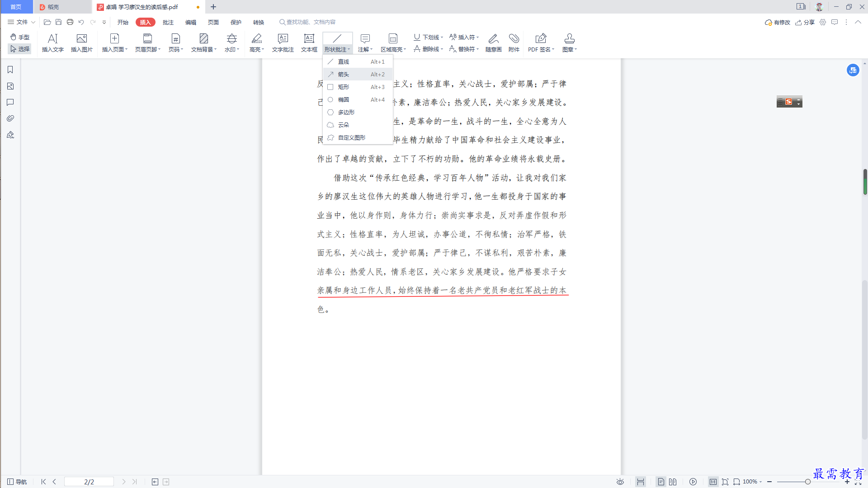This screenshot has height=488, width=868.
Task: Toggle eye-protection mode icon in status bar
Action: [x=620, y=482]
